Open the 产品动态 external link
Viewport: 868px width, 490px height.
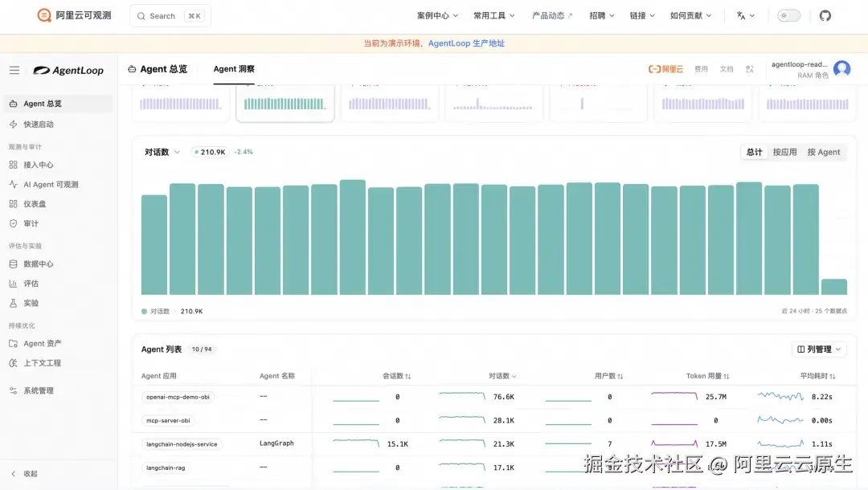[x=552, y=15]
